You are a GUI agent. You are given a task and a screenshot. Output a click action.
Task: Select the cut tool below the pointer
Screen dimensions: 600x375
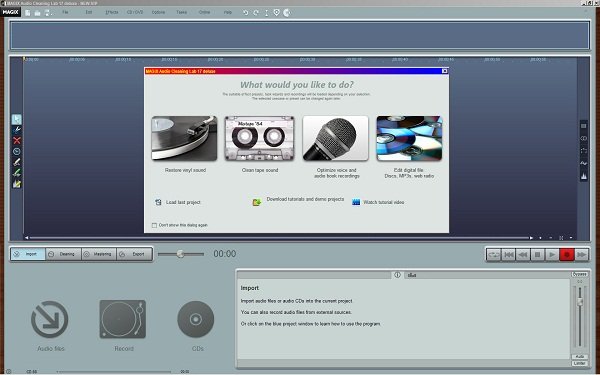point(16,130)
